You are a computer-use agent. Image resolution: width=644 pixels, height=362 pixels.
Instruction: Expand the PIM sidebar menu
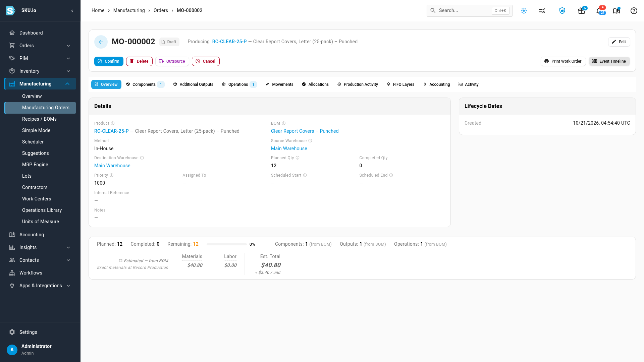[40, 58]
